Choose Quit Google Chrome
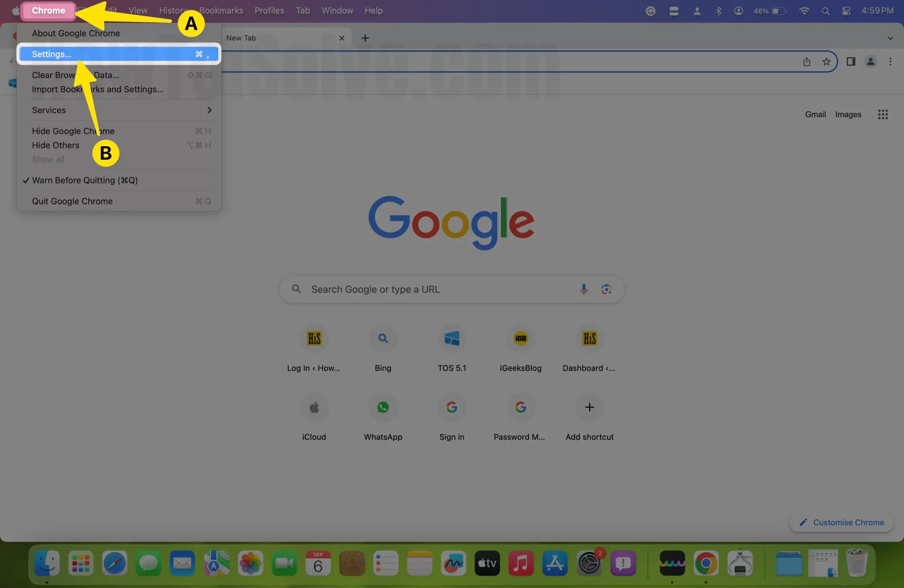This screenshot has width=904, height=588. coord(72,201)
